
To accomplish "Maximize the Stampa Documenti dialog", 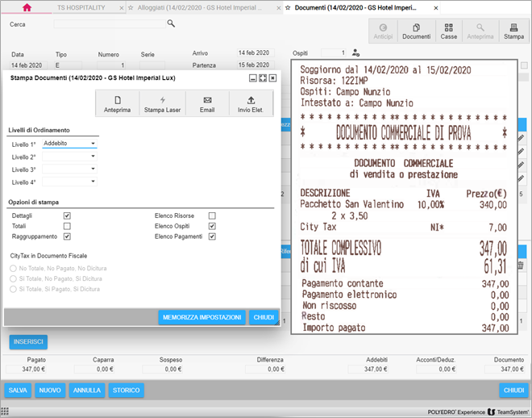I will (263, 78).
